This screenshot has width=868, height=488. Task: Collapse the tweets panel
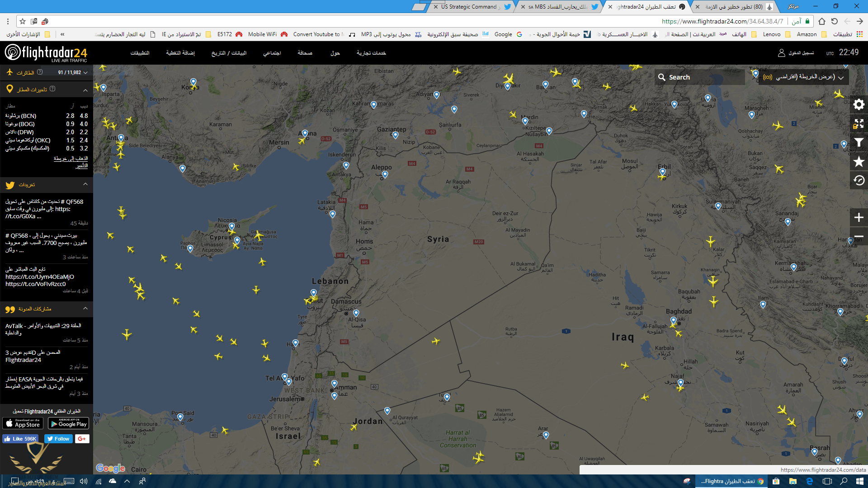pyautogui.click(x=85, y=184)
